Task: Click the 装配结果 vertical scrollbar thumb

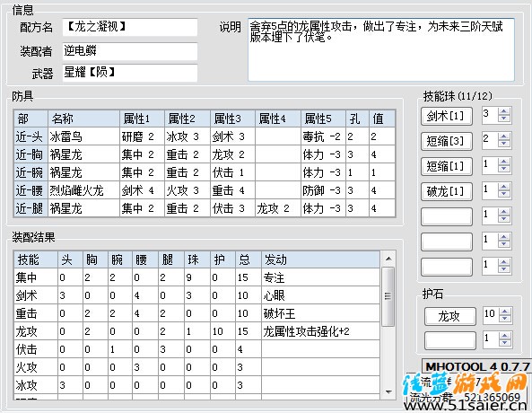Action: [388, 296]
